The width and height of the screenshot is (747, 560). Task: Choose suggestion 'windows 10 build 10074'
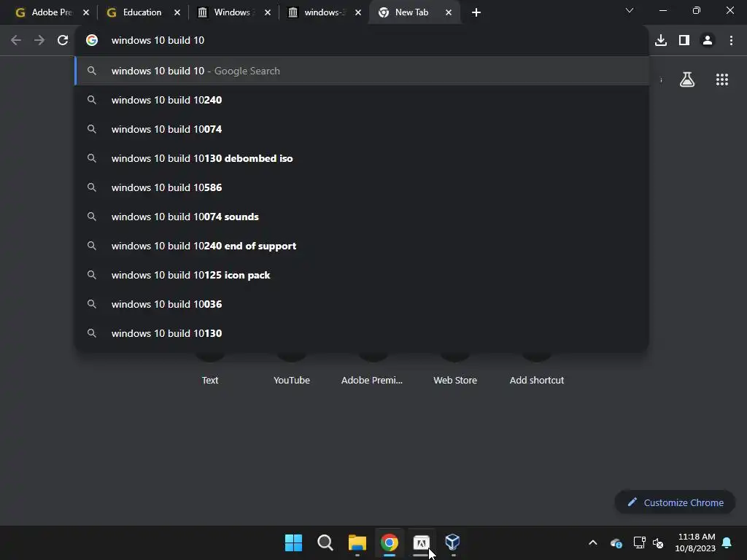pyautogui.click(x=362, y=129)
